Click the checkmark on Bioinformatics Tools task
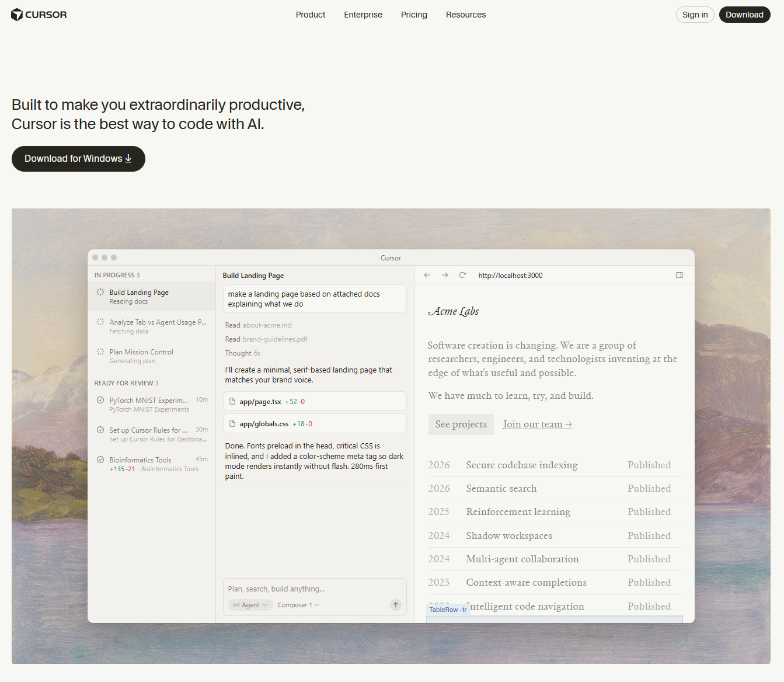 coord(100,460)
